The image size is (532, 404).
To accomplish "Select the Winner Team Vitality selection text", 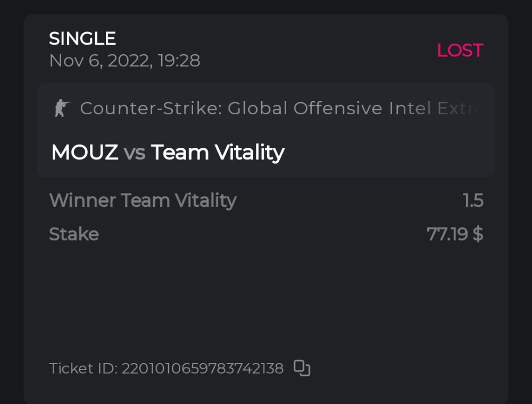I will pos(143,200).
